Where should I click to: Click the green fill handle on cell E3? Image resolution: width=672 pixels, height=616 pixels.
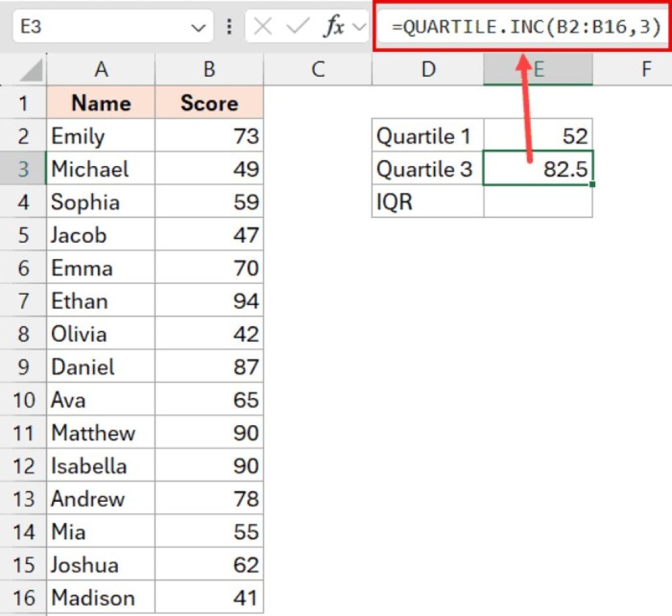pyautogui.click(x=593, y=185)
